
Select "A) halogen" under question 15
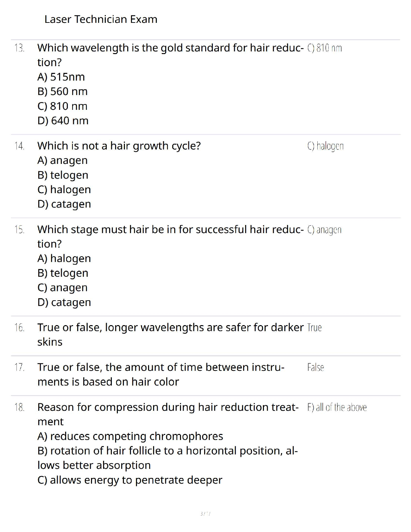pyautogui.click(x=64, y=259)
